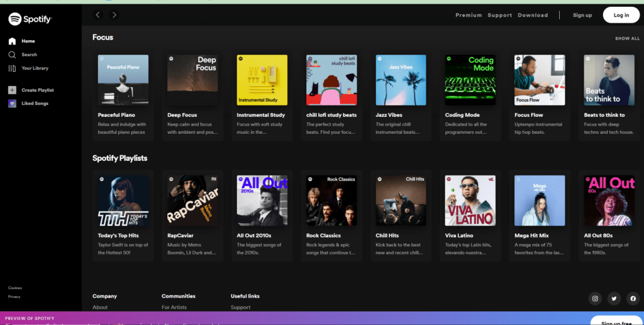Image resolution: width=644 pixels, height=325 pixels.
Task: Open the Jazz Vibes playlist cover
Action: tap(401, 80)
